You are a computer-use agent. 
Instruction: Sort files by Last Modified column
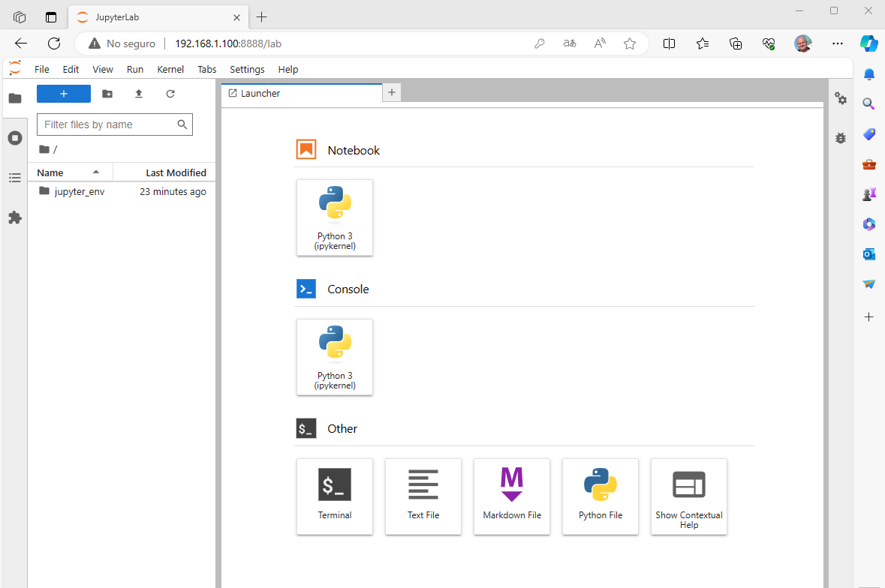click(176, 172)
